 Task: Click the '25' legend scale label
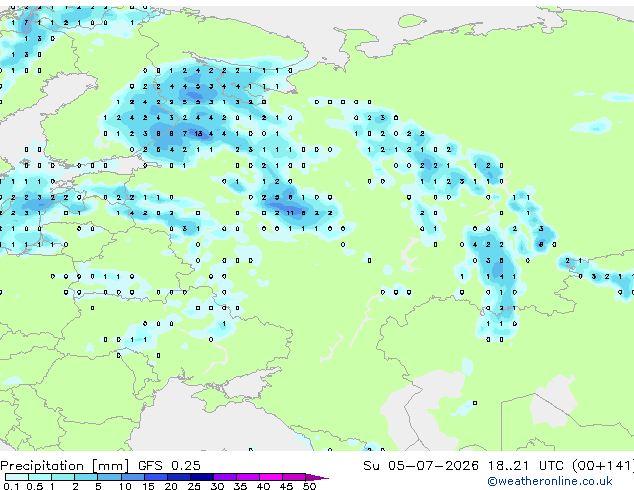(194, 486)
